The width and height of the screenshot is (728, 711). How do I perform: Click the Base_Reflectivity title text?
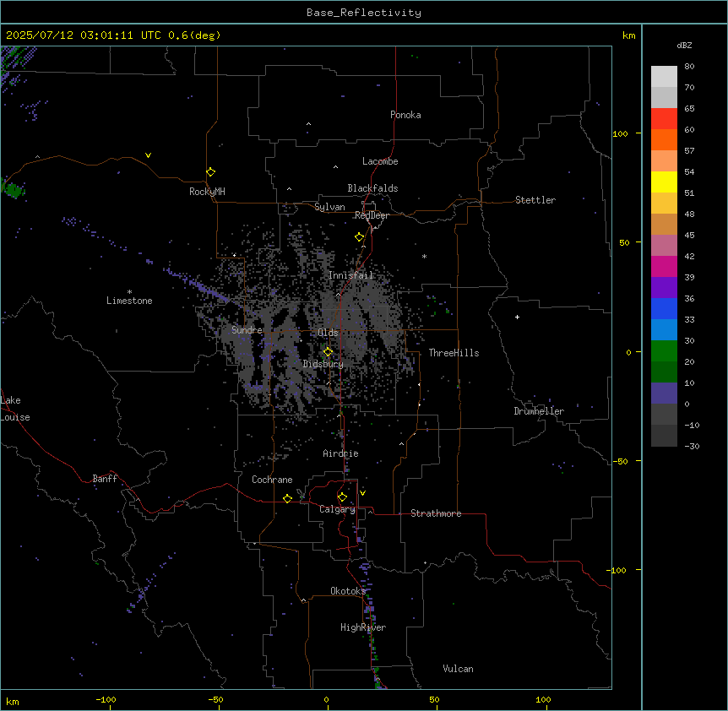click(x=364, y=13)
